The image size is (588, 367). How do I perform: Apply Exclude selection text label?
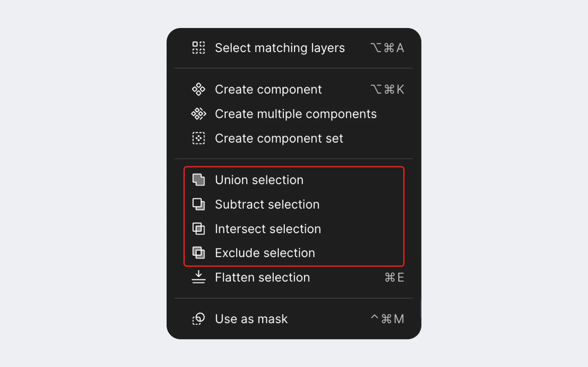pyautogui.click(x=265, y=253)
